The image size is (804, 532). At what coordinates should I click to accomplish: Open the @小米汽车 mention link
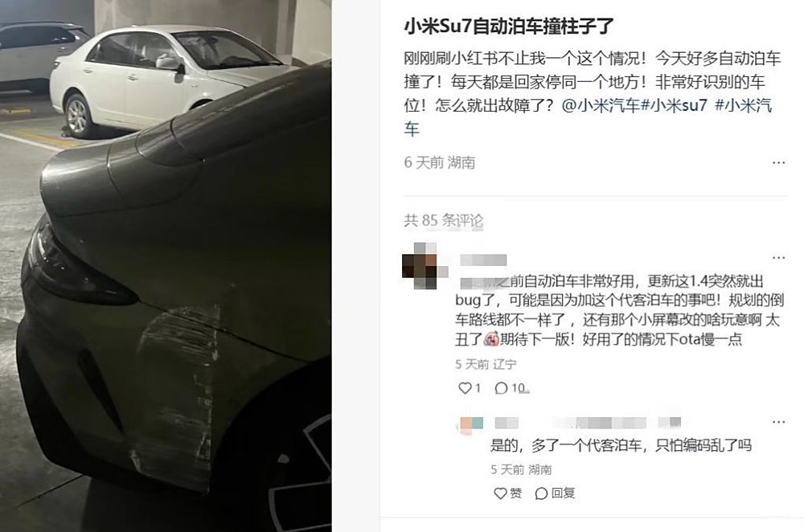pos(601,105)
